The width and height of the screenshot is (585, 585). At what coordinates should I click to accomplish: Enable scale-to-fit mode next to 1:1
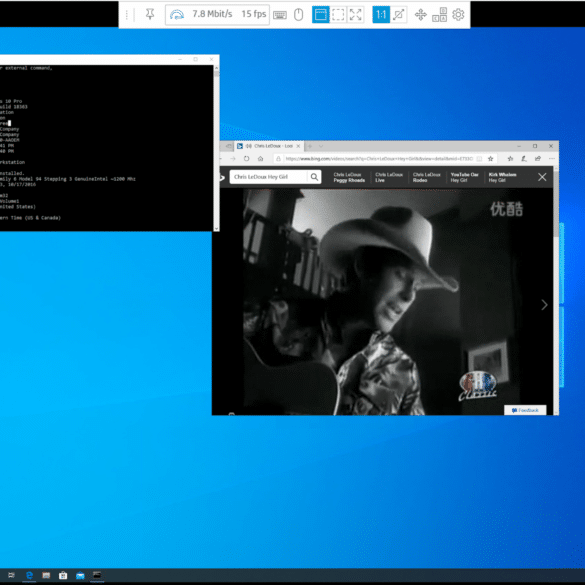click(398, 15)
